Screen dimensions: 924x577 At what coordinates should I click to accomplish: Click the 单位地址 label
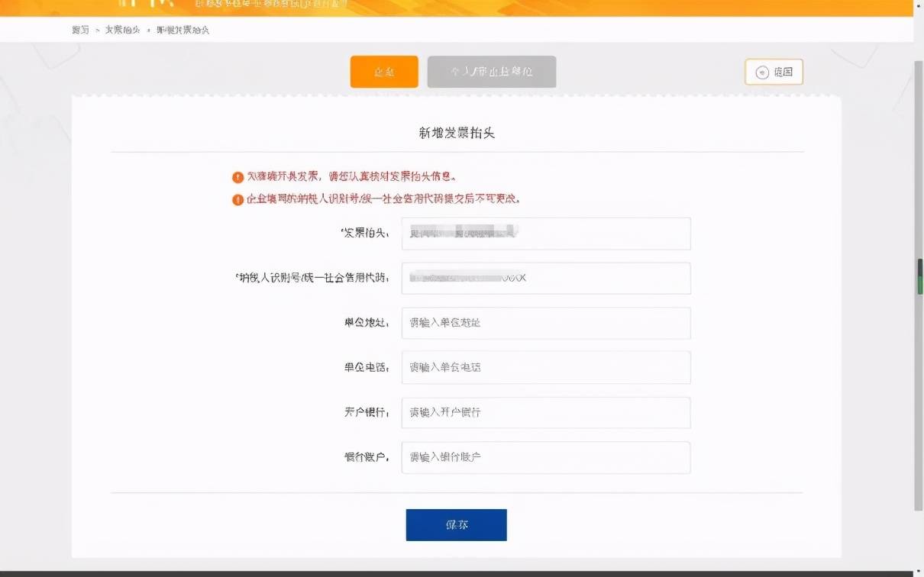pyautogui.click(x=367, y=323)
